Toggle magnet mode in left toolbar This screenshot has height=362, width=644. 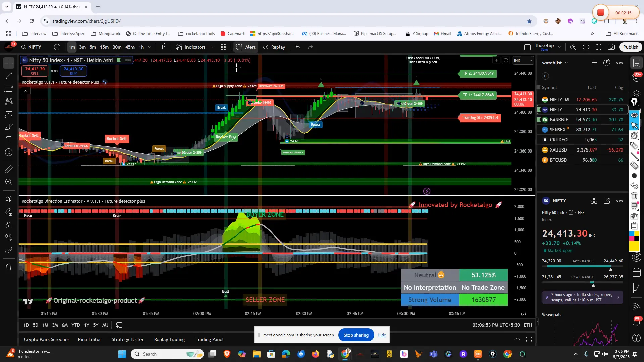point(9,199)
